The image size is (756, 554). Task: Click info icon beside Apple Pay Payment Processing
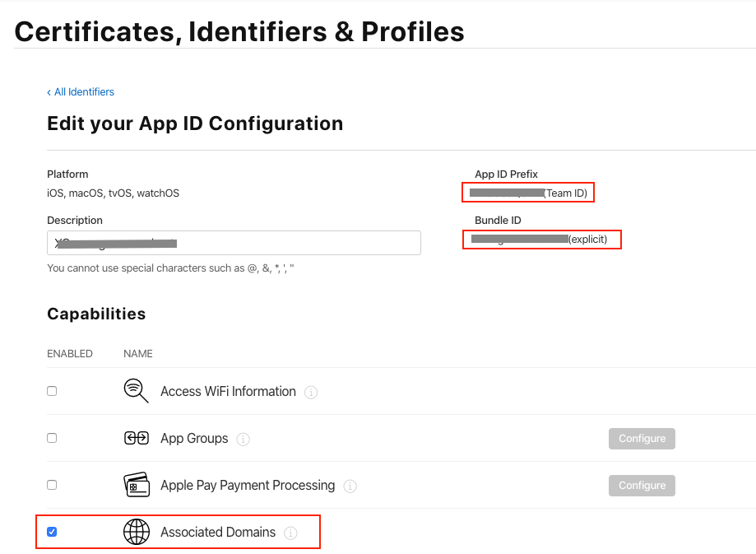pos(350,486)
